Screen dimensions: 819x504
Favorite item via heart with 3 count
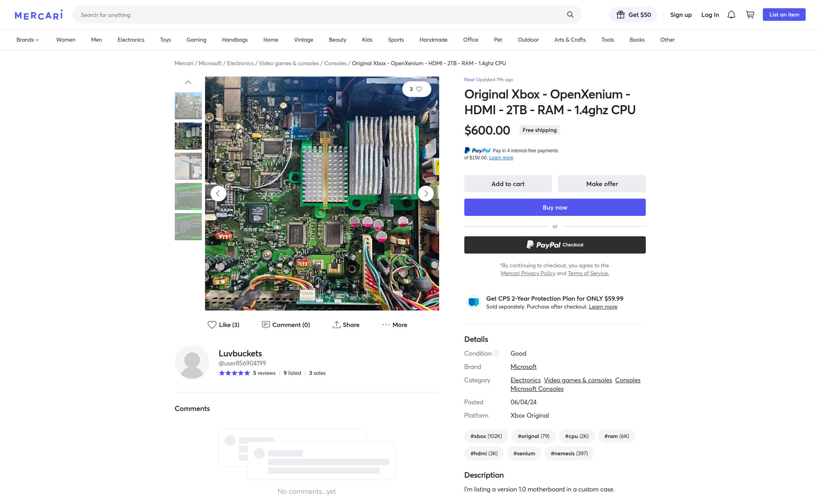[416, 89]
